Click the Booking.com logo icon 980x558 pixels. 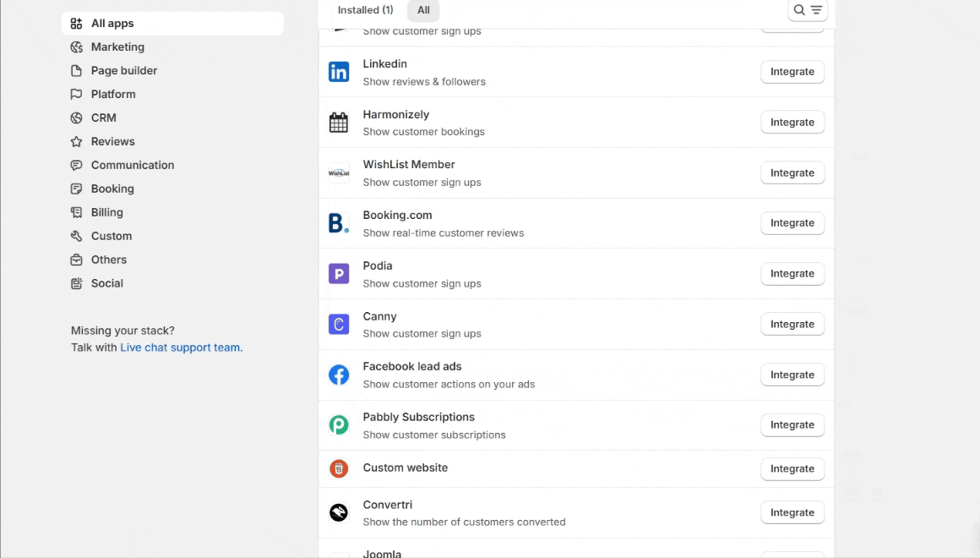[339, 223]
